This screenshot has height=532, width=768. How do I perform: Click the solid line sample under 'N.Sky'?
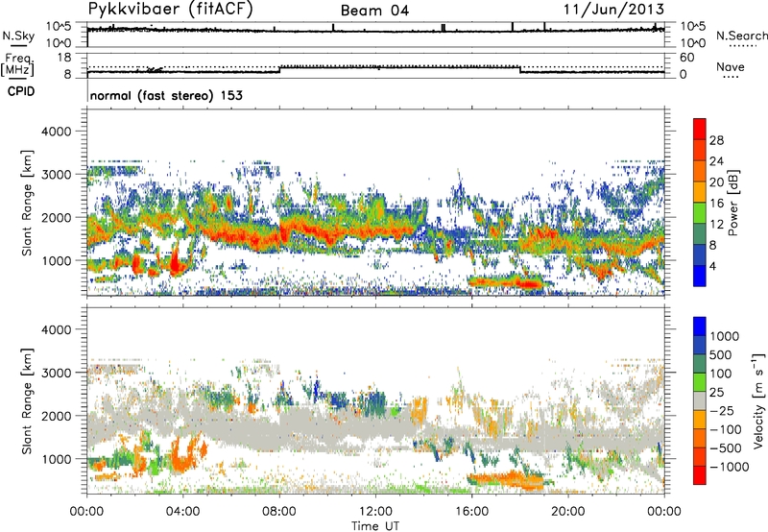click(x=18, y=46)
